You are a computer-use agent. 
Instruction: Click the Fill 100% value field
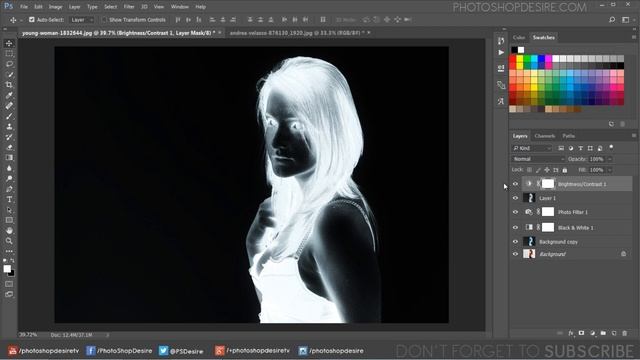point(597,170)
